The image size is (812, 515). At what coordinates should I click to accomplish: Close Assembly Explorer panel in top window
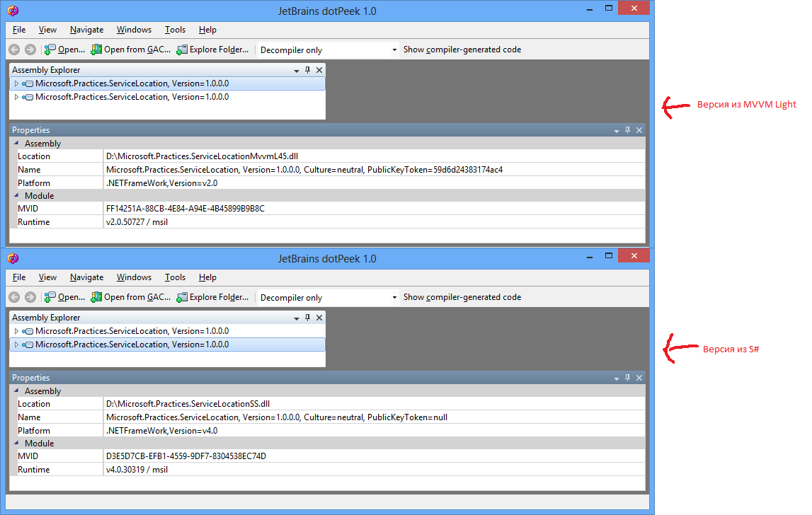319,70
